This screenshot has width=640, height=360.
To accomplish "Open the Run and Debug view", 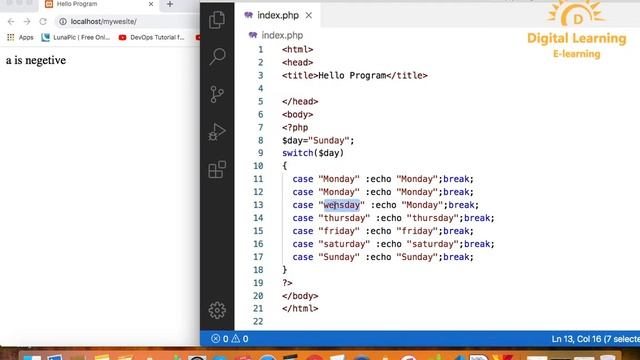I will pyautogui.click(x=217, y=132).
